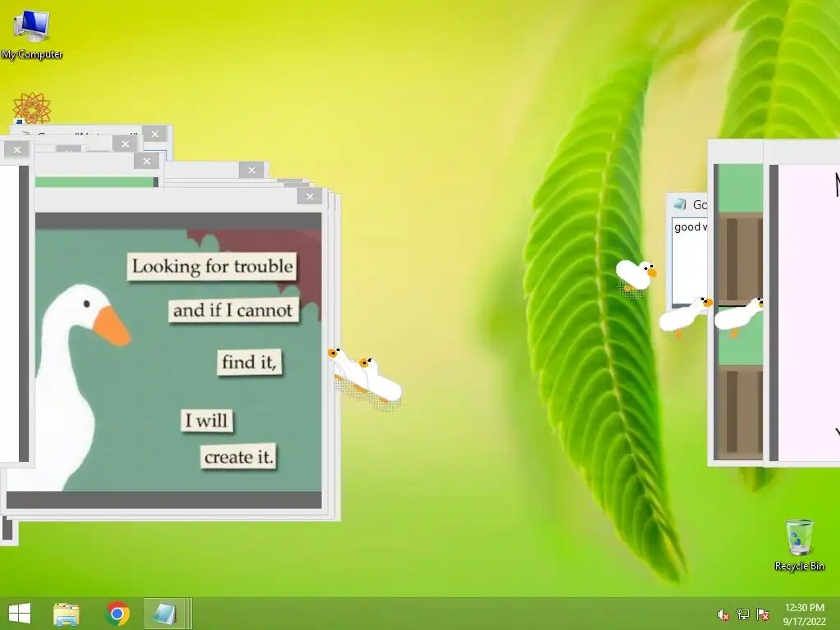Image resolution: width=840 pixels, height=630 pixels.
Task: Close the goose meme window
Action: (309, 197)
